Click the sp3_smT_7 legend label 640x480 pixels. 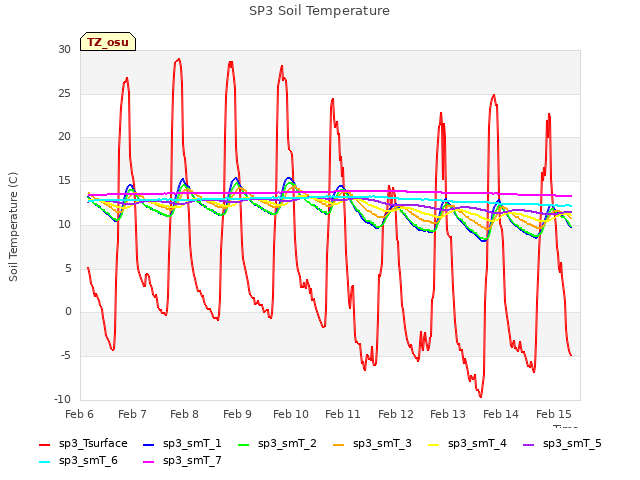point(192,460)
